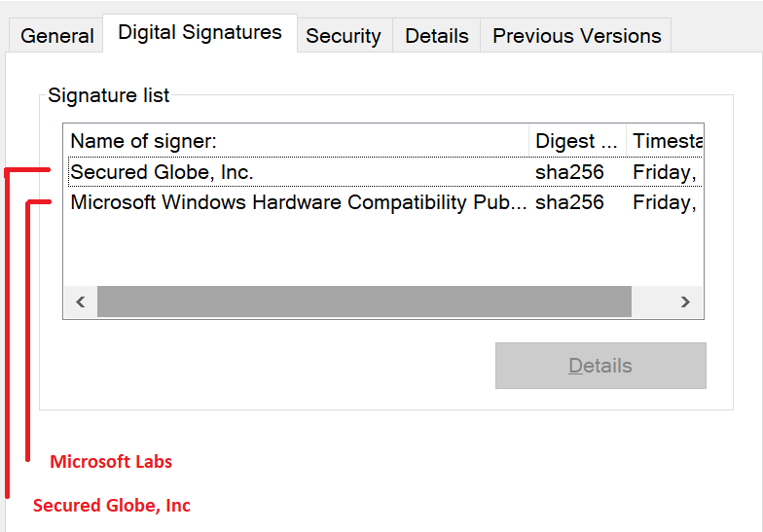Click the Digest algorithm column header

pos(577,141)
